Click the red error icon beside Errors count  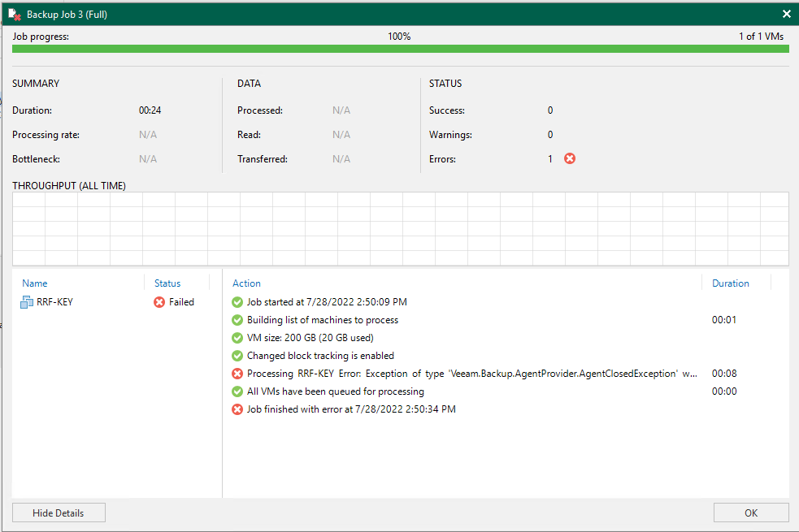pos(570,159)
